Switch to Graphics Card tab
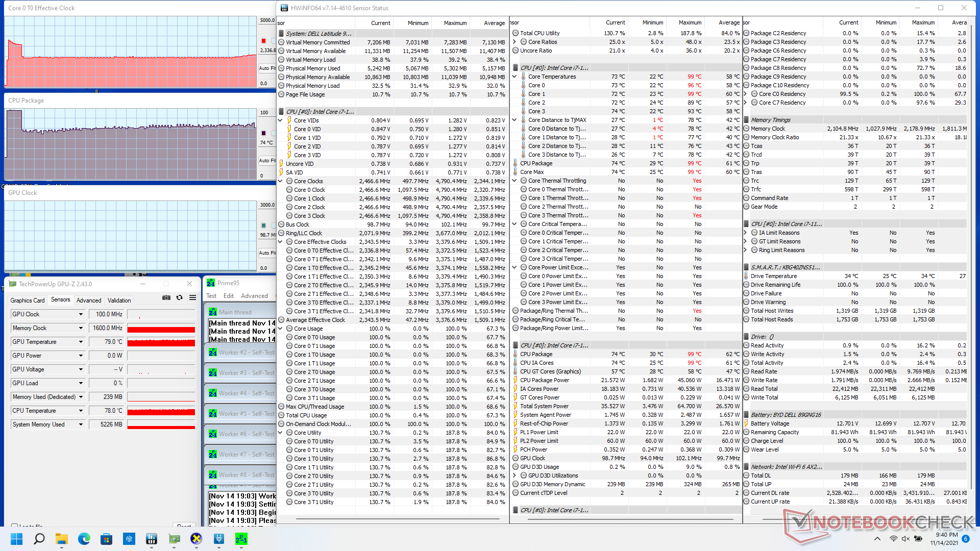 click(28, 300)
